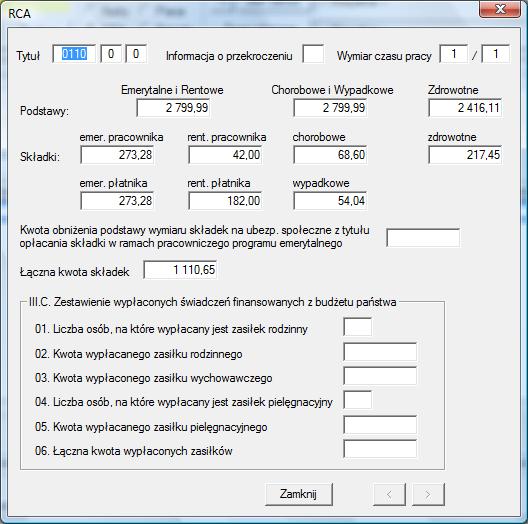
Task: Click the Zdrowotne base field 2 416,11
Action: coord(465,108)
